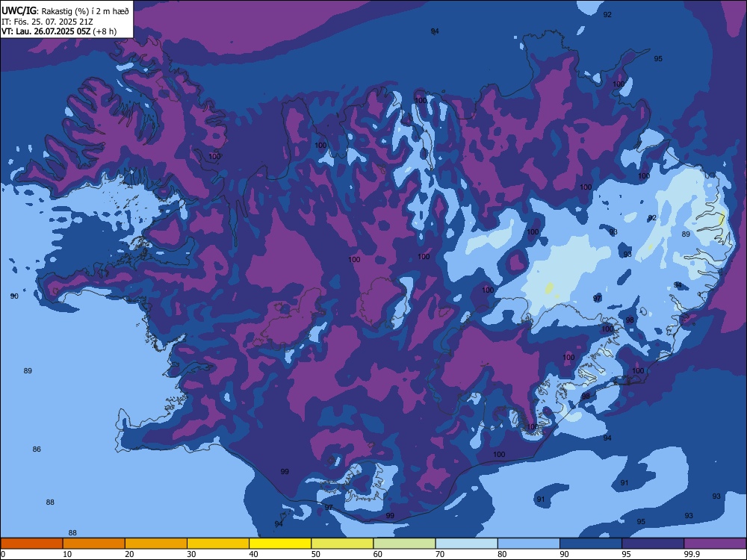Click the 'VT: Lau. 26.07.2025 05Z' line
This screenshot has width=747, height=560.
tap(46, 31)
